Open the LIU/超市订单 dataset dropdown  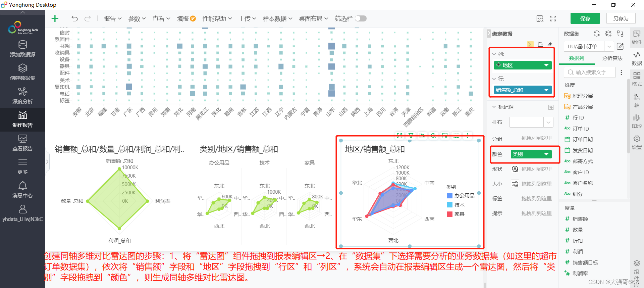click(x=609, y=46)
